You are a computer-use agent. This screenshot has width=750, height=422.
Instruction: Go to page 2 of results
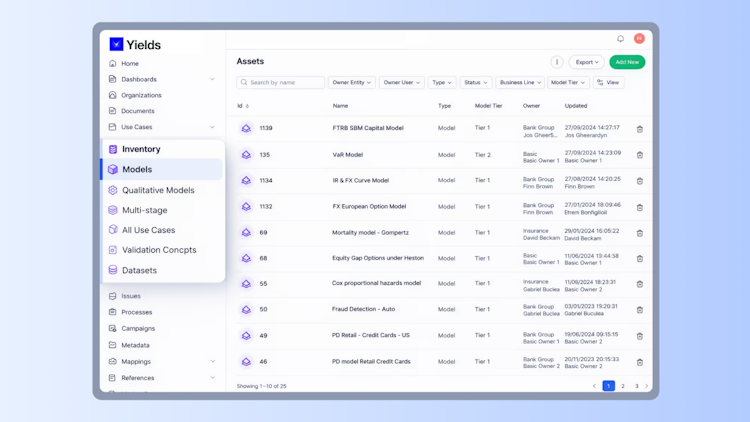[x=623, y=386]
